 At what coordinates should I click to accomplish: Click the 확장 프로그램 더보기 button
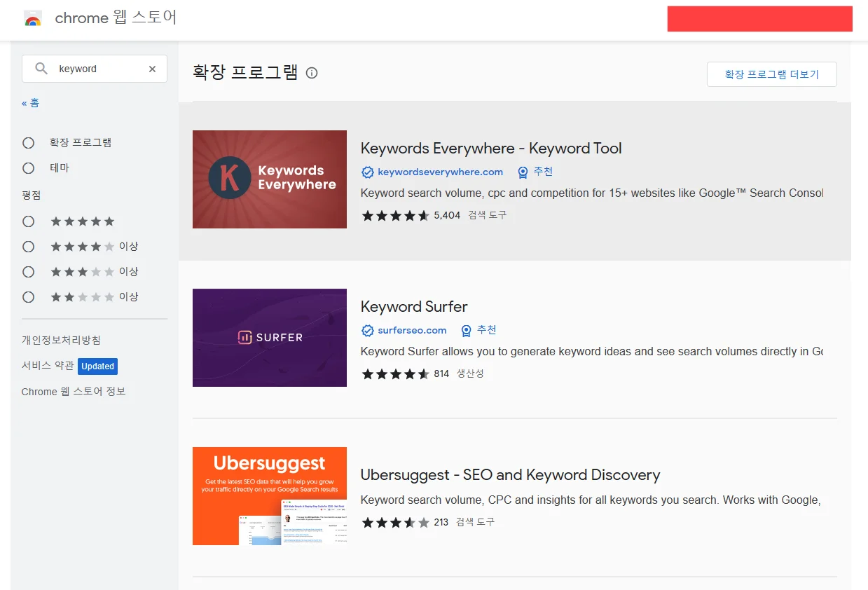(771, 74)
